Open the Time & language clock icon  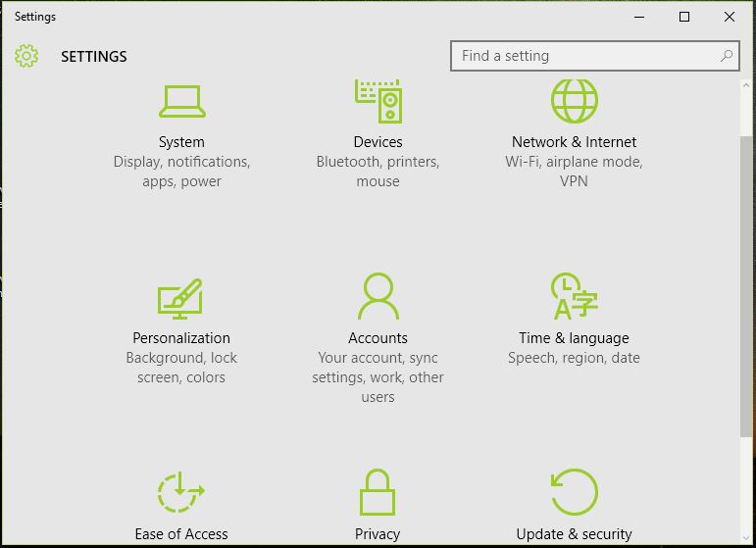coord(575,296)
